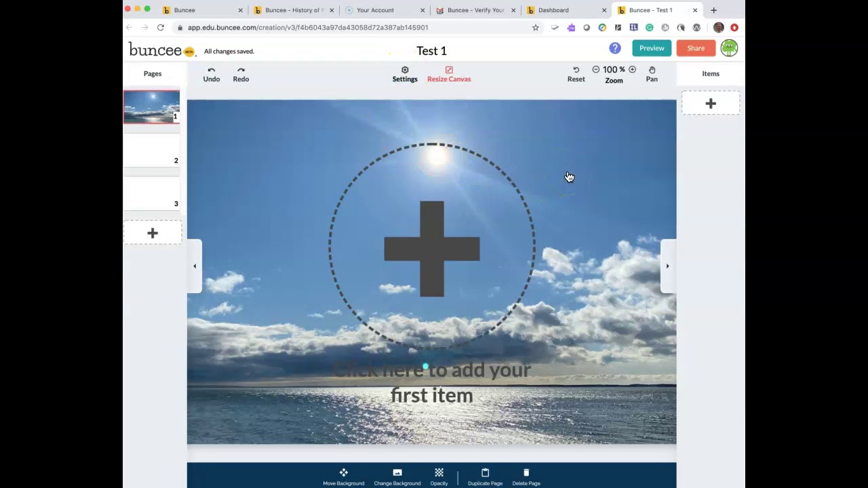
Task: Click Move Background icon
Action: tap(344, 472)
